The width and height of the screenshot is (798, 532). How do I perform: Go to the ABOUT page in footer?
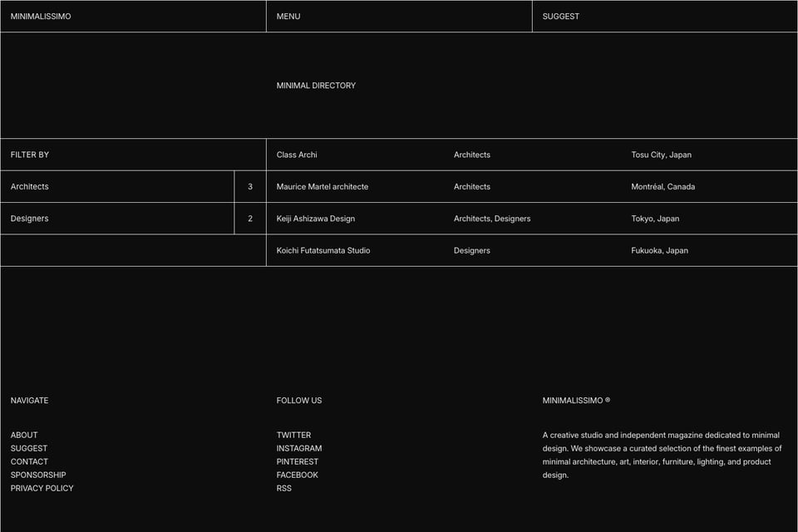click(24, 435)
